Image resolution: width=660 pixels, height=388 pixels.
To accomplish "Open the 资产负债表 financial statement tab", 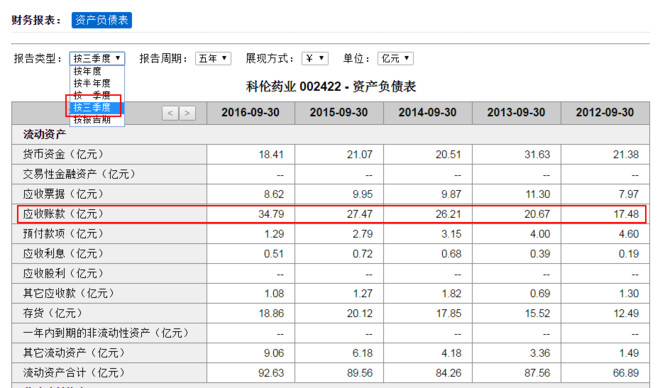I will point(101,20).
